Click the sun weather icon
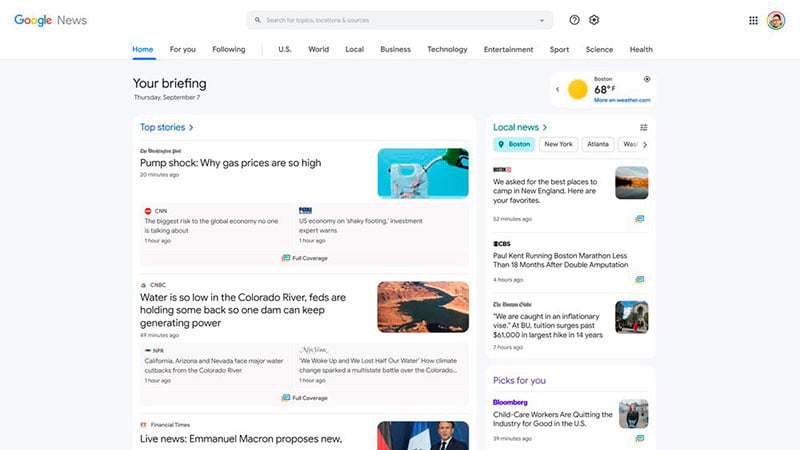The width and height of the screenshot is (800, 450). click(578, 89)
